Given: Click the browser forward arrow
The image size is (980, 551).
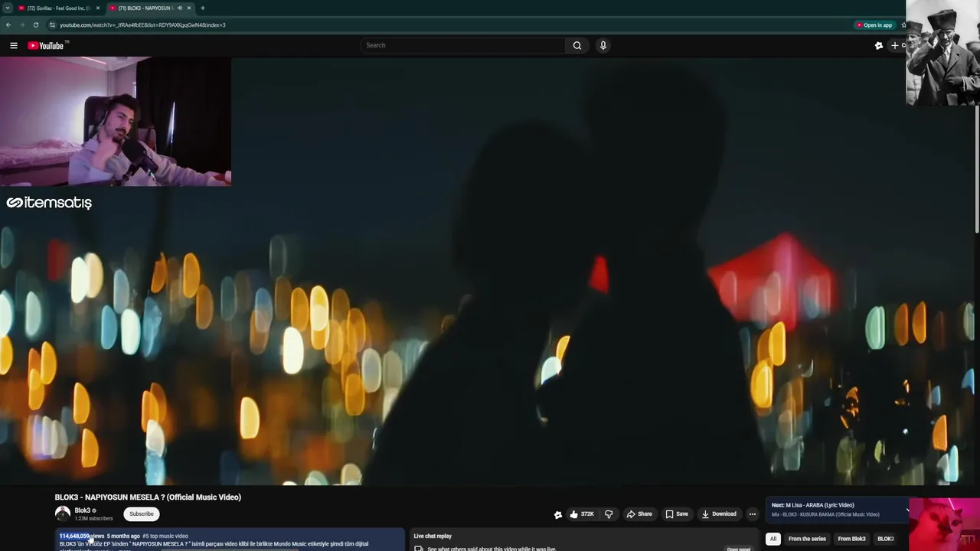Looking at the screenshot, I should click(x=21, y=24).
